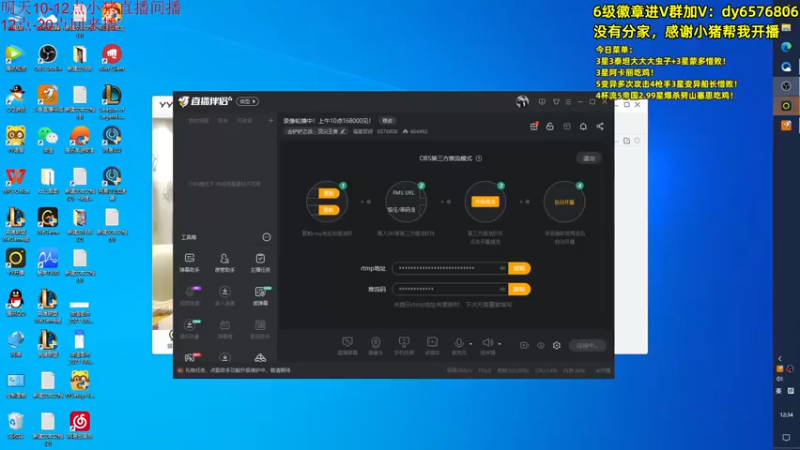Open settings gear in Live Companion bottom bar

click(557, 345)
